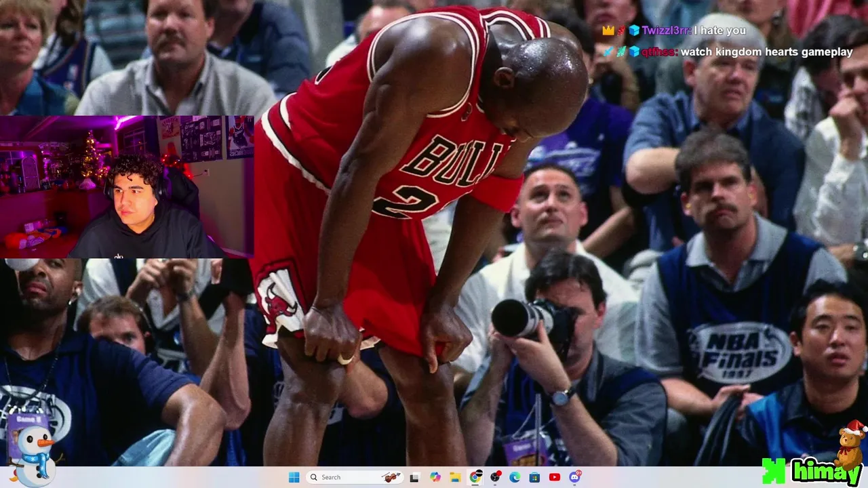The image size is (868, 488).
Task: Open File Explorer from the taskbar
Action: 455,477
